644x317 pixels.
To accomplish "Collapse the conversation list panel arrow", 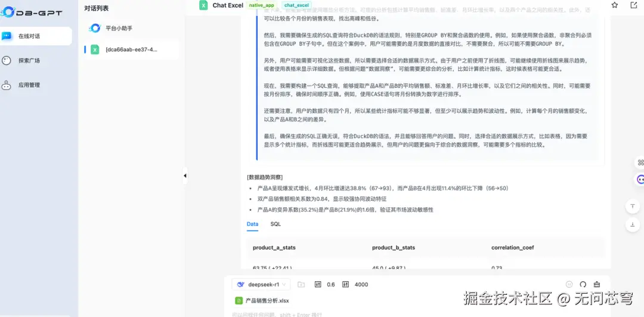I will [185, 176].
